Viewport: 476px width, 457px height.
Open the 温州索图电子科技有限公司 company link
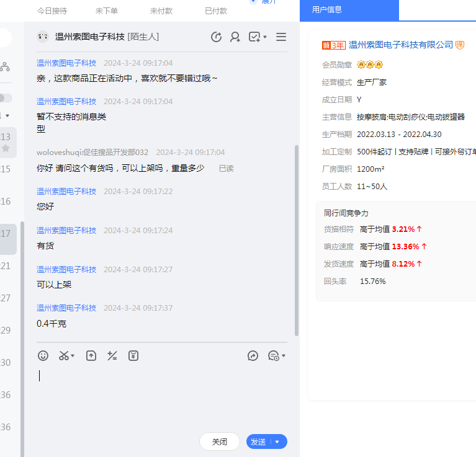(401, 45)
